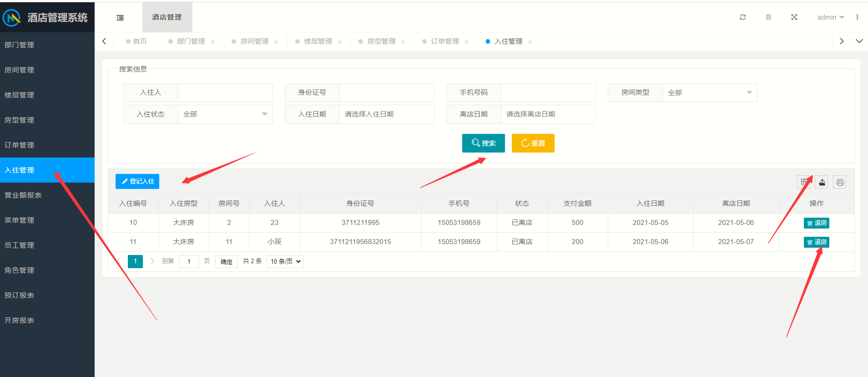Click the trash clear-cache icon in top bar
This screenshot has height=377, width=868.
click(x=768, y=17)
